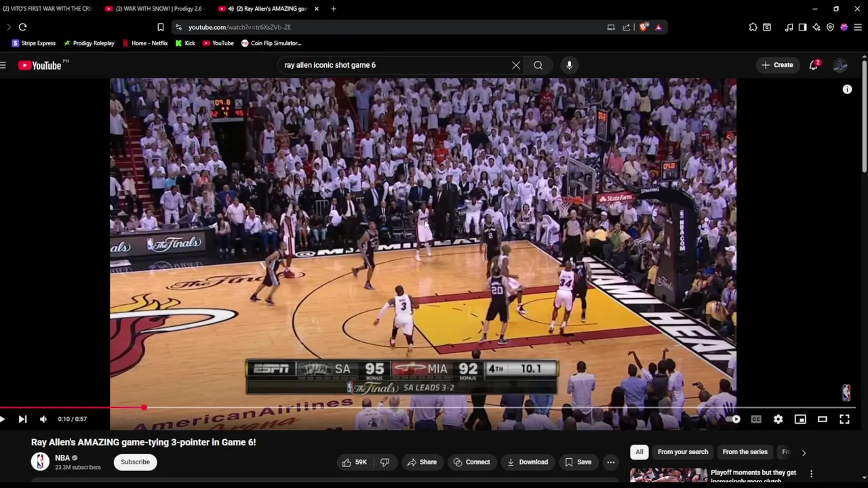868x488 pixels.
Task: Open Home - Netflix bookmark
Action: (145, 43)
